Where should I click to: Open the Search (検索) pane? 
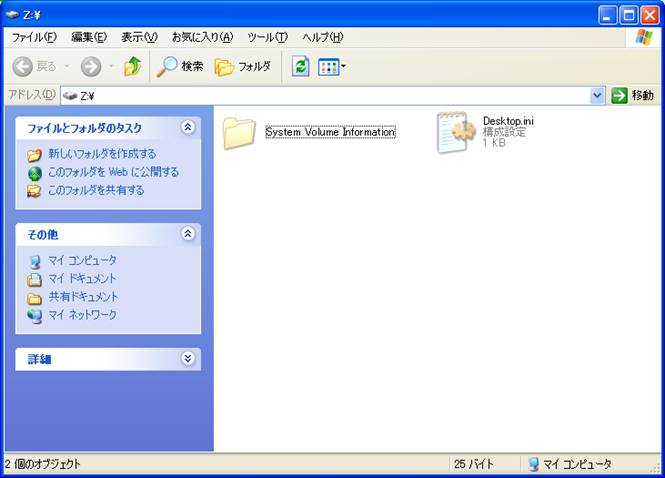click(180, 67)
